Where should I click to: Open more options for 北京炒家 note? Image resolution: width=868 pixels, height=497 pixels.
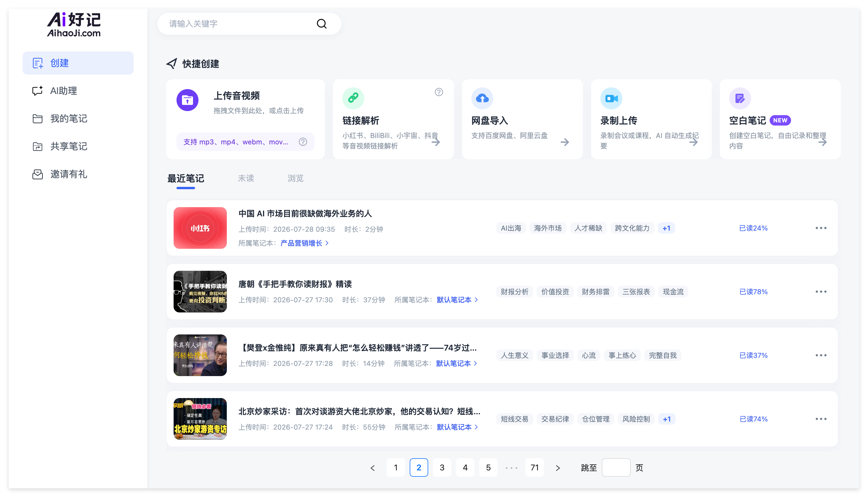click(821, 419)
